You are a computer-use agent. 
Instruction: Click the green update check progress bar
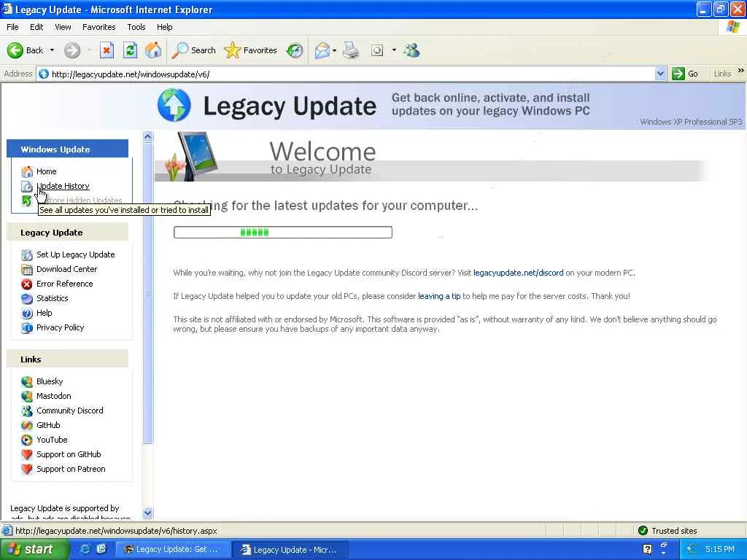(283, 233)
